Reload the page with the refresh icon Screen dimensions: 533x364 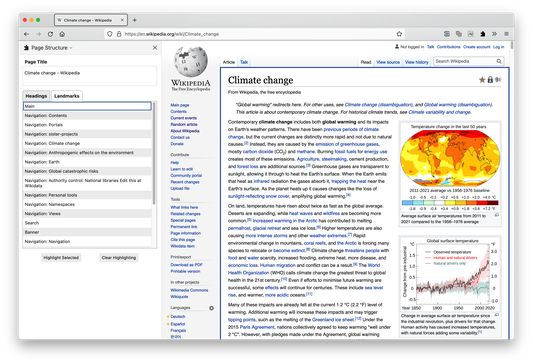(50, 34)
